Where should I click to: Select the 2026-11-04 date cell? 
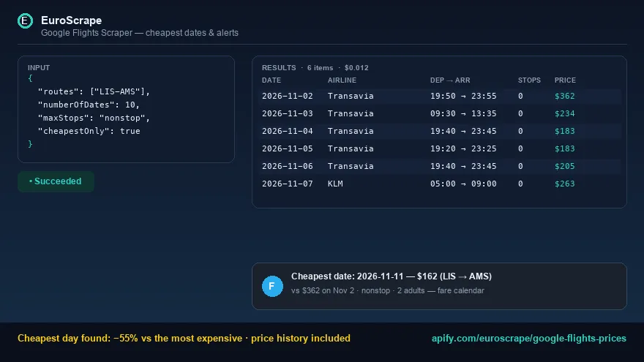[288, 132]
